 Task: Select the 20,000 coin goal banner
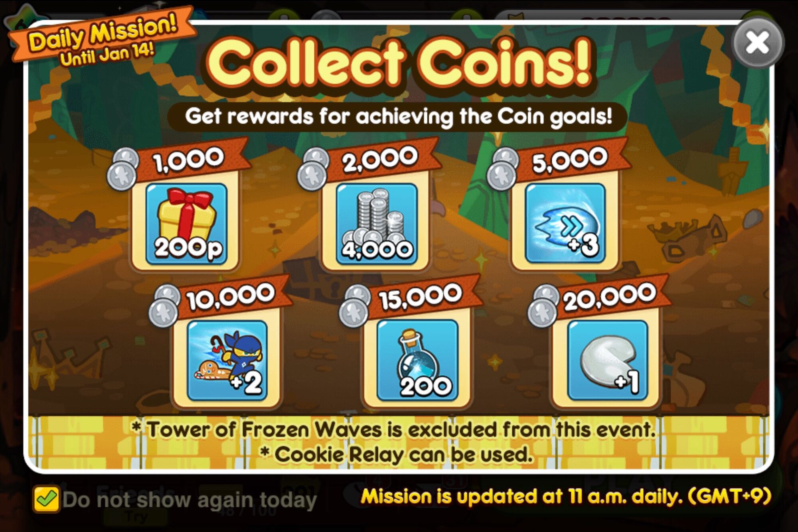[x=610, y=296]
